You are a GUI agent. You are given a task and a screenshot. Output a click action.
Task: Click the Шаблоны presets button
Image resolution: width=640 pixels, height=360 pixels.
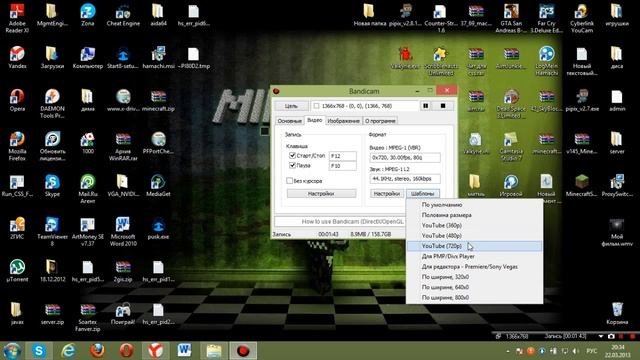point(422,193)
